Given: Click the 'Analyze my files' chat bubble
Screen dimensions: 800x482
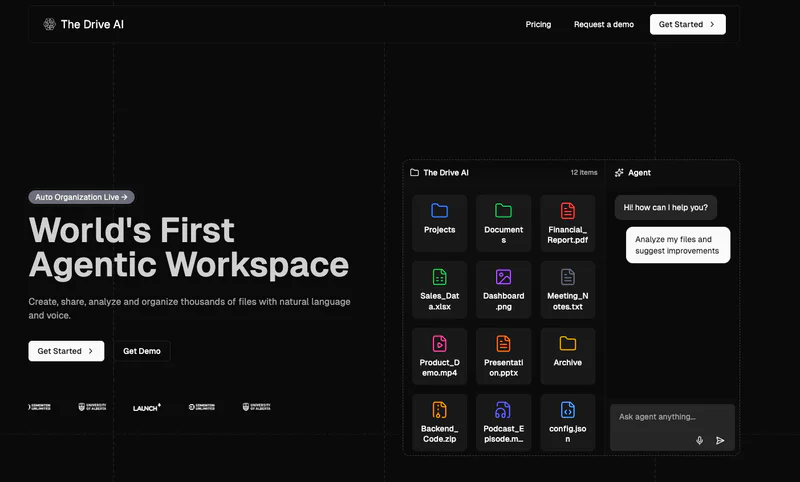Looking at the screenshot, I should pyautogui.click(x=678, y=245).
